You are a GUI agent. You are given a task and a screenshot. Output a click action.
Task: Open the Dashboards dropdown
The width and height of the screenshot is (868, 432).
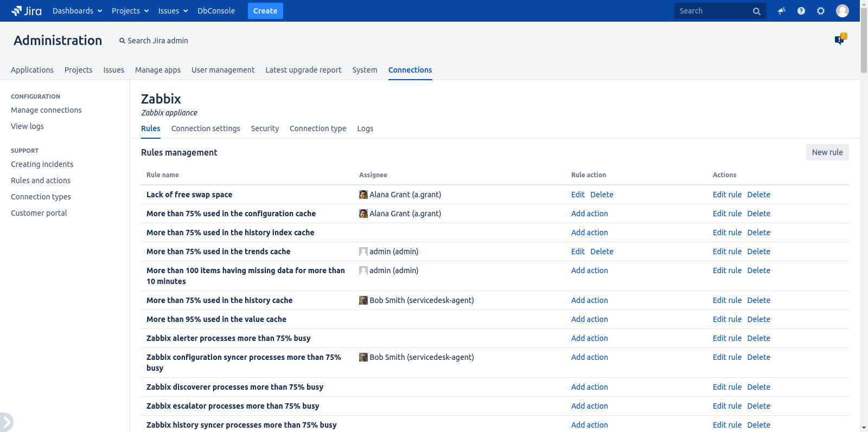78,11
